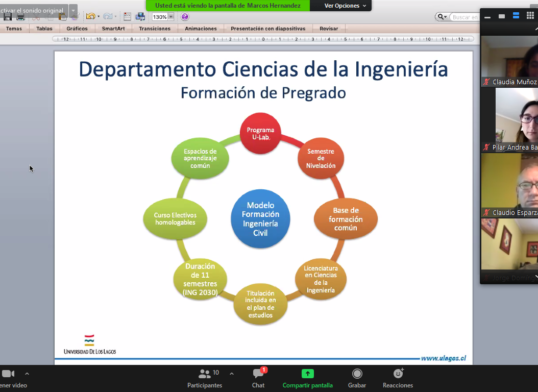This screenshot has width=538, height=392.
Task: Click the horizontal ruler above the slide
Action: click(x=263, y=39)
